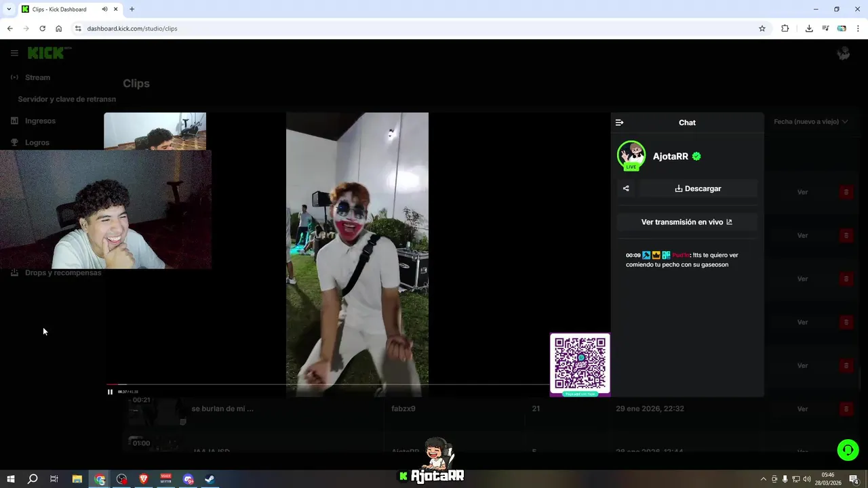Viewport: 868px width, 488px height.
Task: Open browser downloads
Action: coord(809,28)
